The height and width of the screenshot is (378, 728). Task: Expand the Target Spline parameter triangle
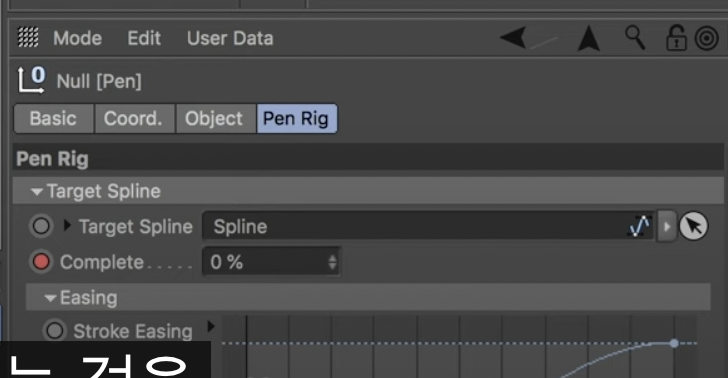(67, 226)
